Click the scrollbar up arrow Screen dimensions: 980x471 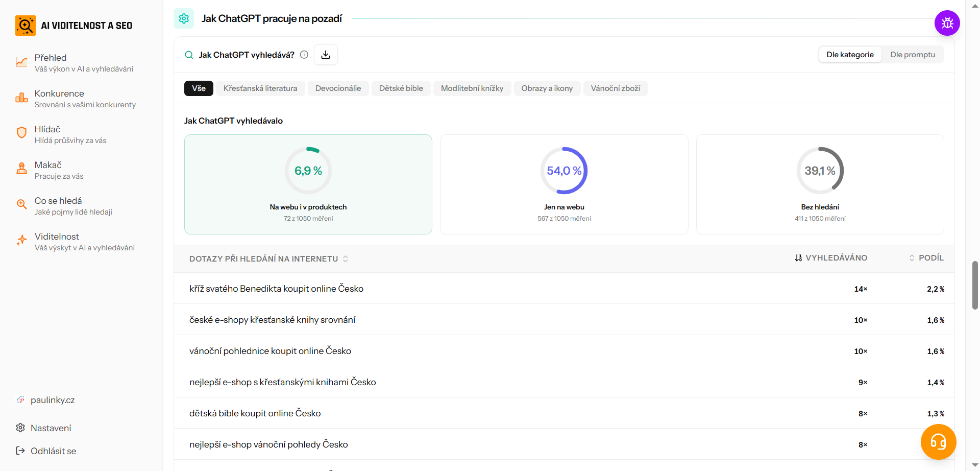(975, 5)
